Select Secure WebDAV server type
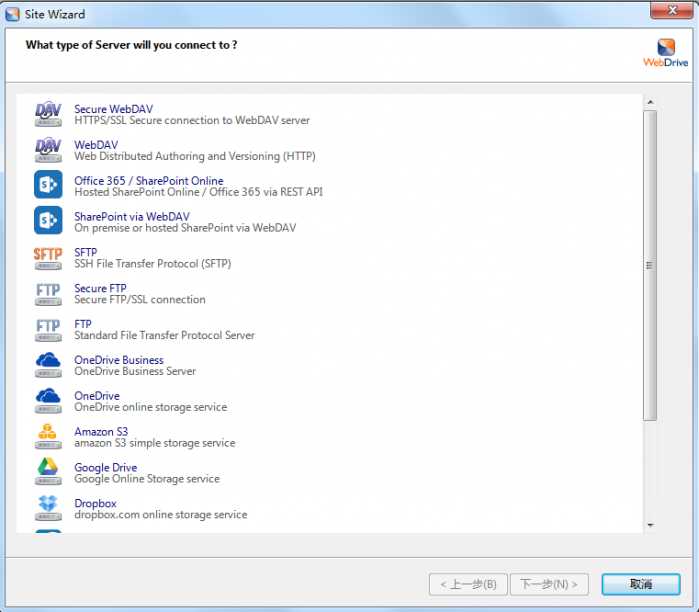699x612 pixels. click(x=113, y=109)
